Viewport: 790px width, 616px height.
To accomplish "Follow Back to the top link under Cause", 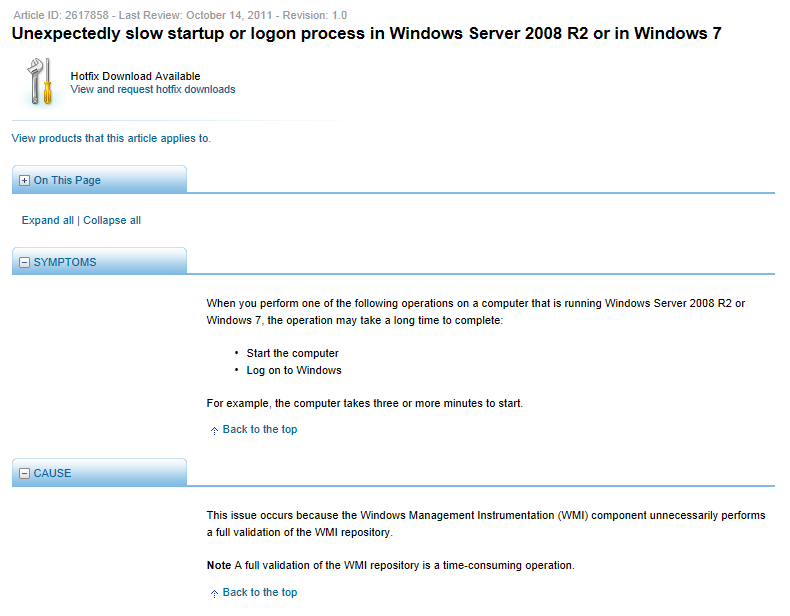I will 260,593.
